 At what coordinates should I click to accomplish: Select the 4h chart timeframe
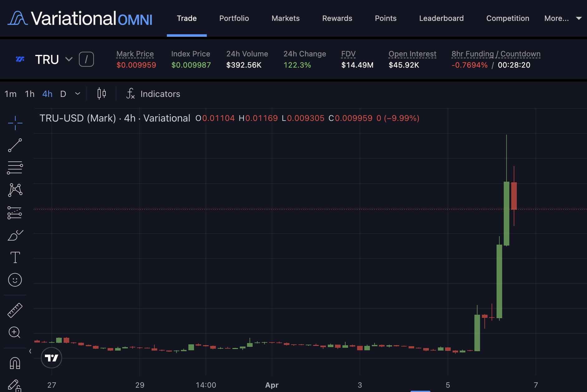pyautogui.click(x=47, y=94)
